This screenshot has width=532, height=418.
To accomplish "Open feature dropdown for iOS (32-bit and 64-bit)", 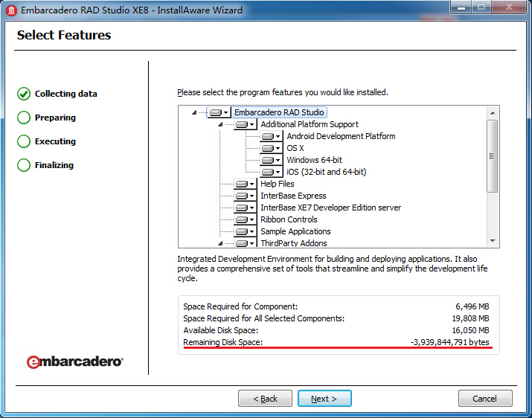I will point(271,172).
